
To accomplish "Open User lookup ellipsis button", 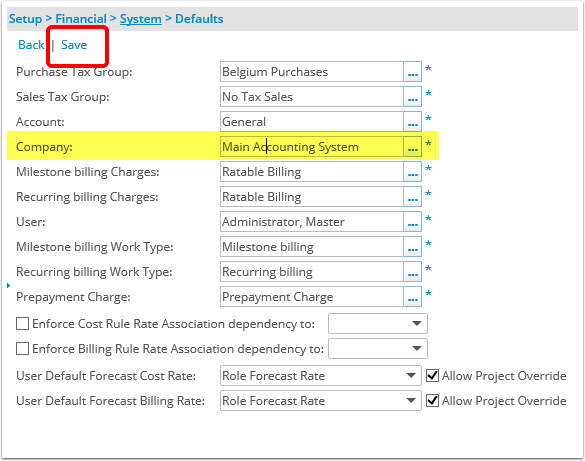I will (x=413, y=222).
